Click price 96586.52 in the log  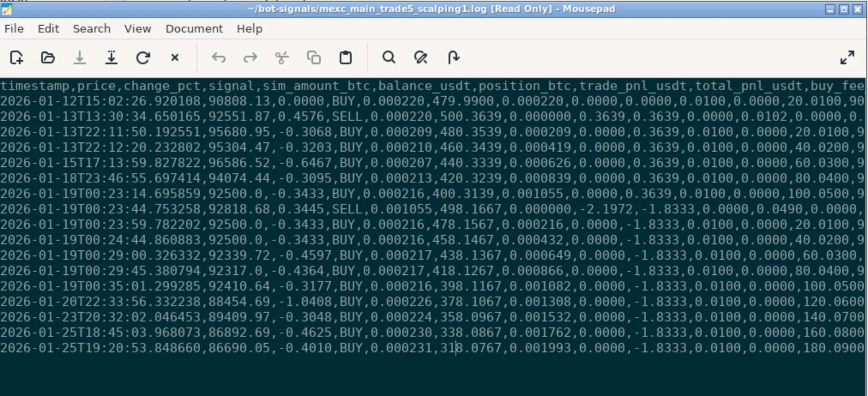tap(239, 163)
